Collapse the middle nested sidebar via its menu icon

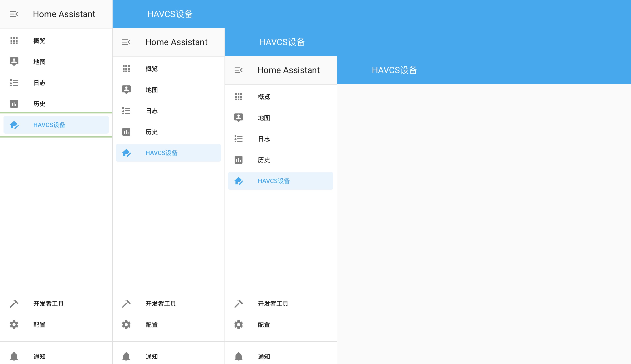pyautogui.click(x=126, y=42)
